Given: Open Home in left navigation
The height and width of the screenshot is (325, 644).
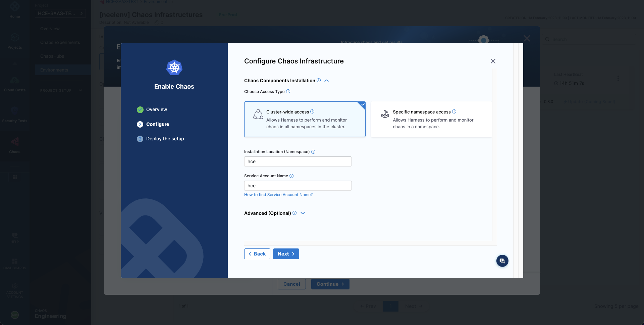Looking at the screenshot, I should pyautogui.click(x=15, y=9).
